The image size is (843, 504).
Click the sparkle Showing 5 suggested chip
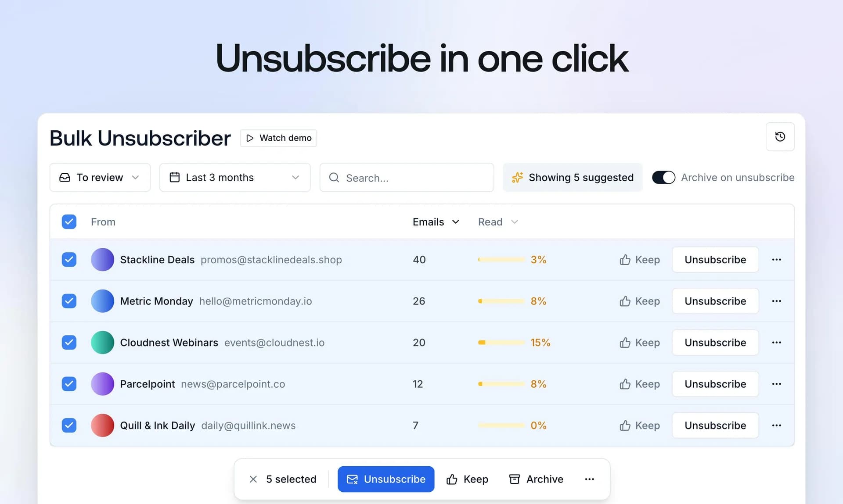pos(573,178)
